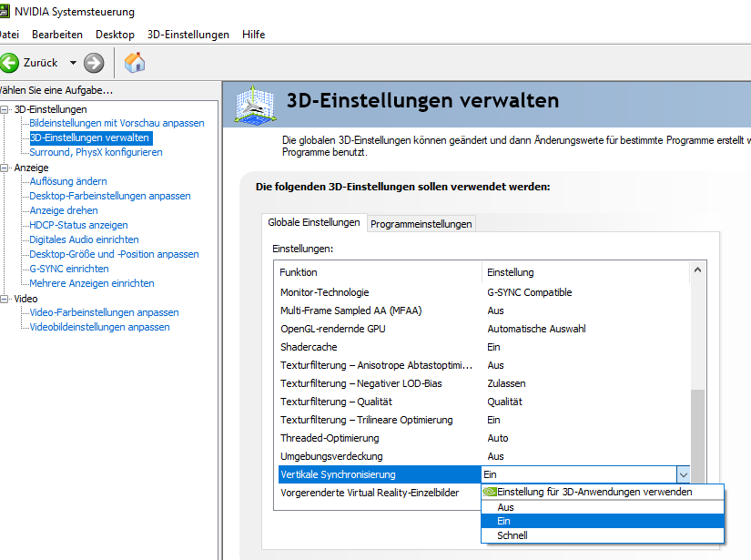751x560 pixels.
Task: Click the 3D-Einstellungen verwalten header icon
Action: (x=255, y=106)
